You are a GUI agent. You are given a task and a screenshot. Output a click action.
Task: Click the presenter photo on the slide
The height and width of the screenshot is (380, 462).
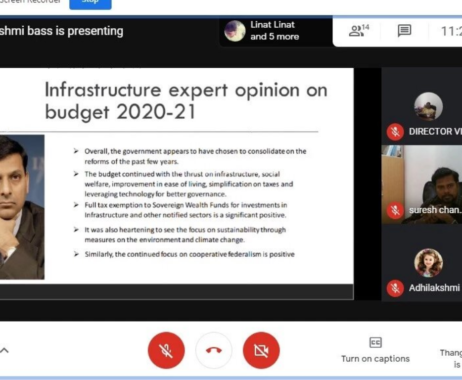pyautogui.click(x=22, y=207)
